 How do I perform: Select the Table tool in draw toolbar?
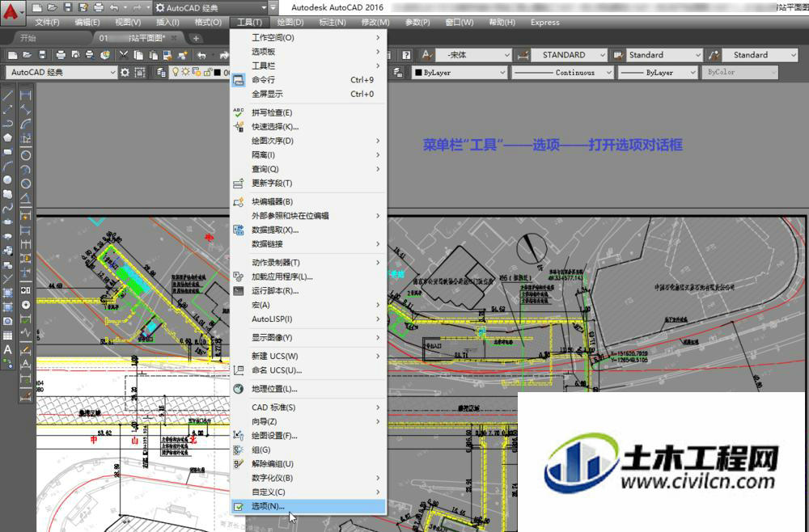pyautogui.click(x=8, y=336)
